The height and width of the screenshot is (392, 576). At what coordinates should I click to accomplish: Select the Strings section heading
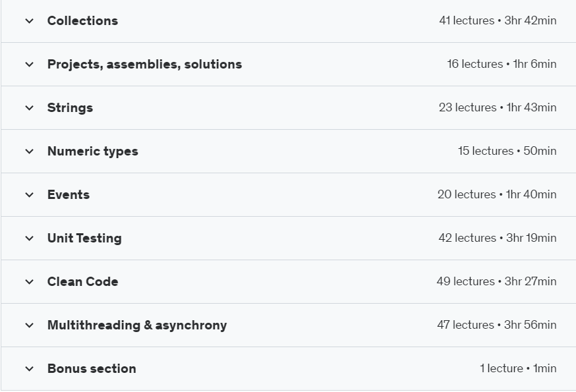pos(70,108)
